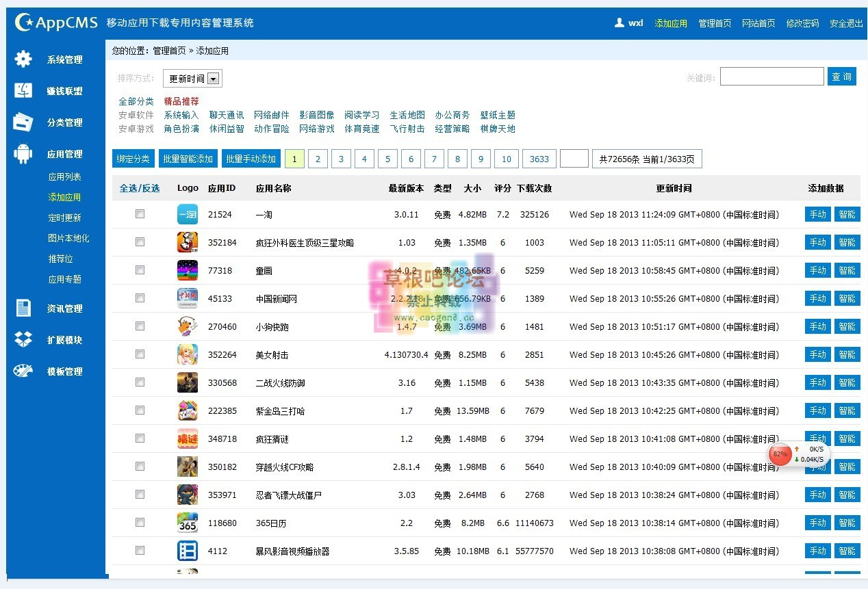
Task: Open the 模板管理 palette icon
Action: [23, 371]
